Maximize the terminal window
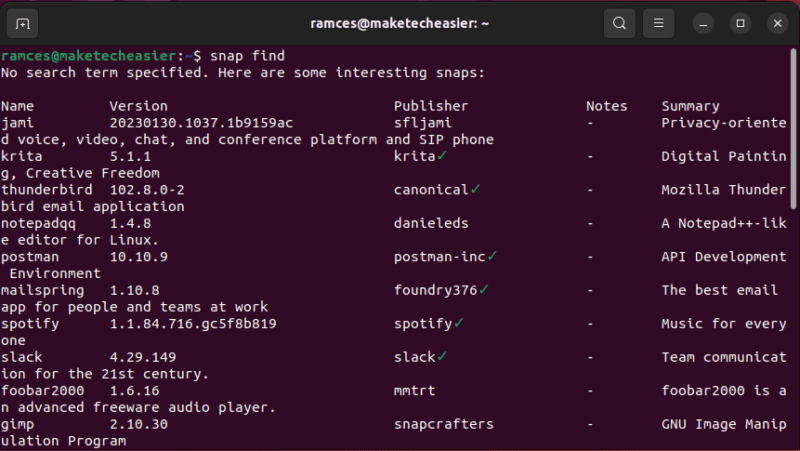 [x=740, y=23]
